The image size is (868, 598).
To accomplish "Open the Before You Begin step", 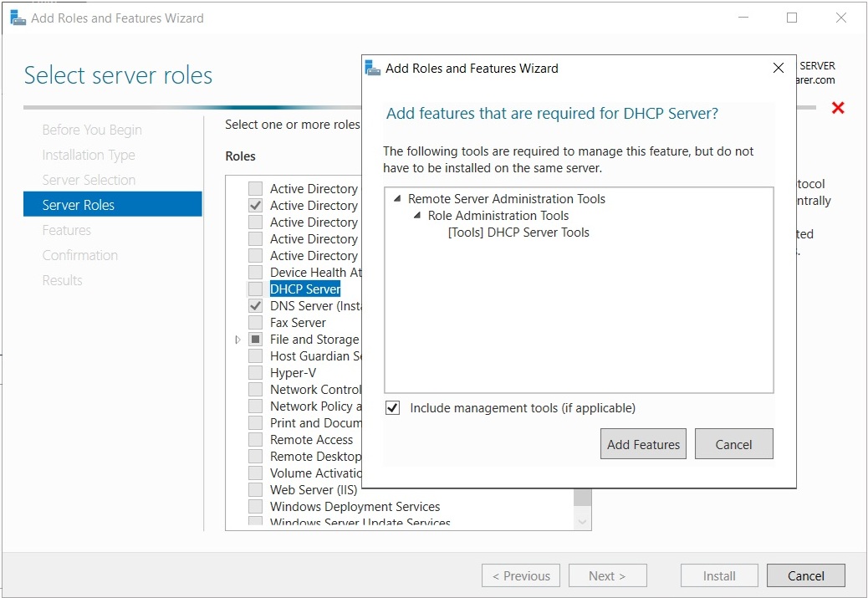I will (92, 130).
